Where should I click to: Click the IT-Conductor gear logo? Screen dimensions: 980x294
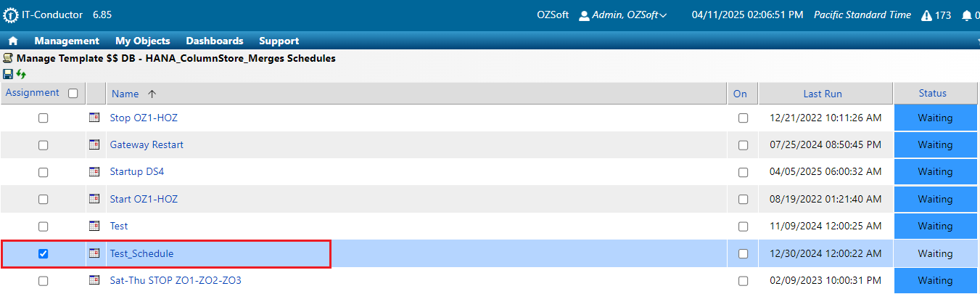11,15
